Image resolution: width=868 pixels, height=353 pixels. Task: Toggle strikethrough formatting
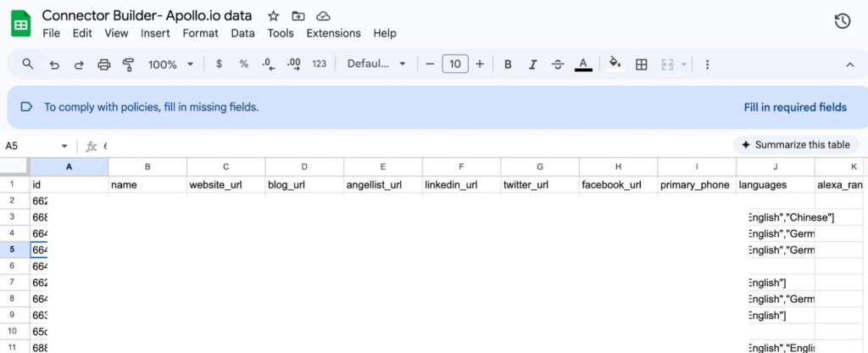(x=558, y=64)
